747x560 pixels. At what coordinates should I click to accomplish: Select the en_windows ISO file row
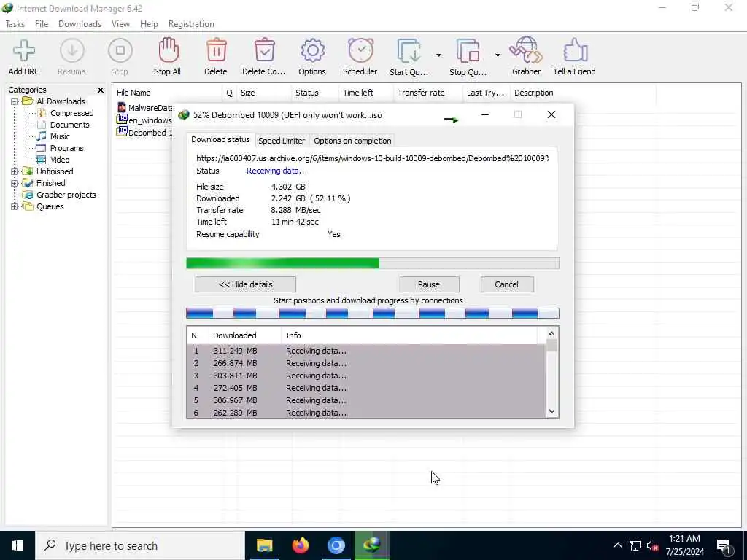145,120
